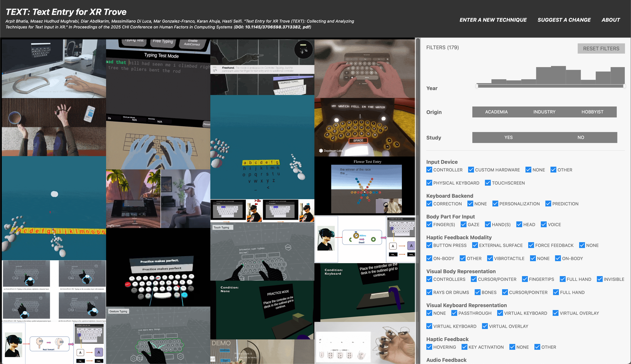Open the Typing Test Mode thumbnail
Image resolution: width=631 pixels, height=364 pixels.
(158, 79)
